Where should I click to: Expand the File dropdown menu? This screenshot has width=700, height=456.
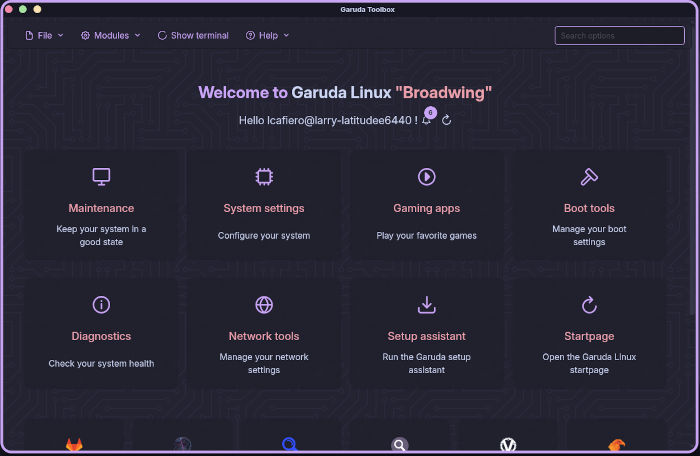[44, 35]
